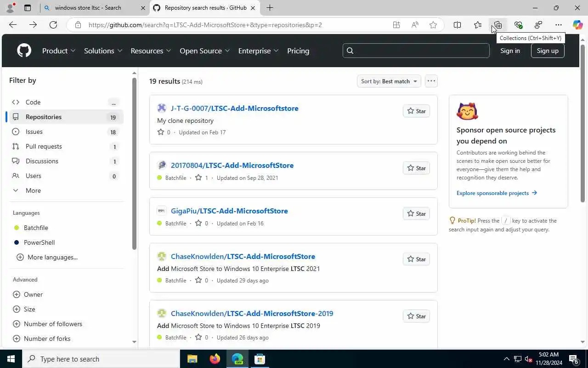Viewport: 588px width, 368px height.
Task: Open the Edge Settings and more menu
Action: tap(559, 25)
